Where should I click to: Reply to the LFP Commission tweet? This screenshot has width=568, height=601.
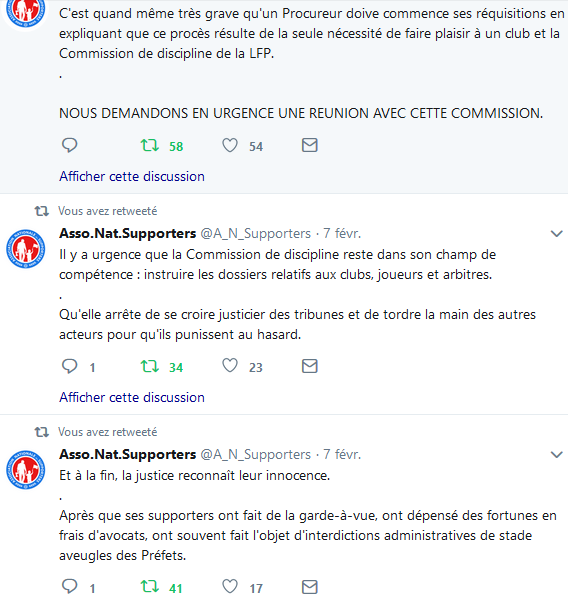69,146
